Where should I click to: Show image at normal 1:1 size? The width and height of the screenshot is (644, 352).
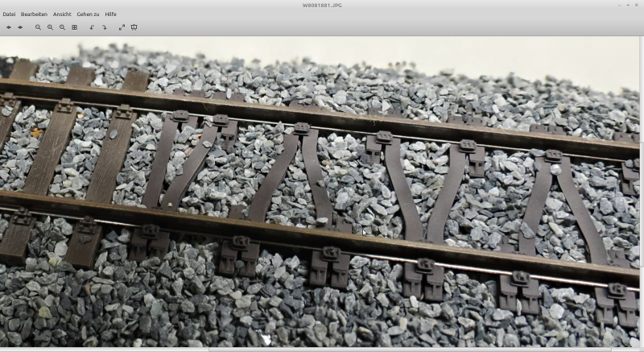point(62,27)
